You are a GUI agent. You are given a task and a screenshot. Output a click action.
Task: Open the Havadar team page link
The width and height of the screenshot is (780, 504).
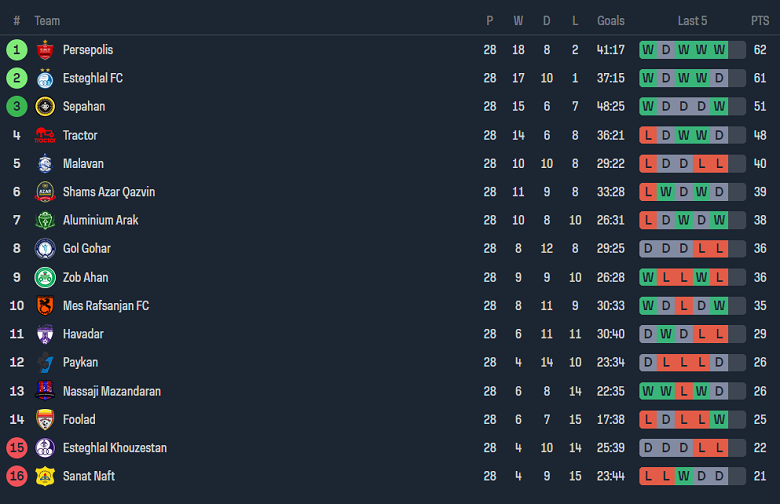point(83,334)
